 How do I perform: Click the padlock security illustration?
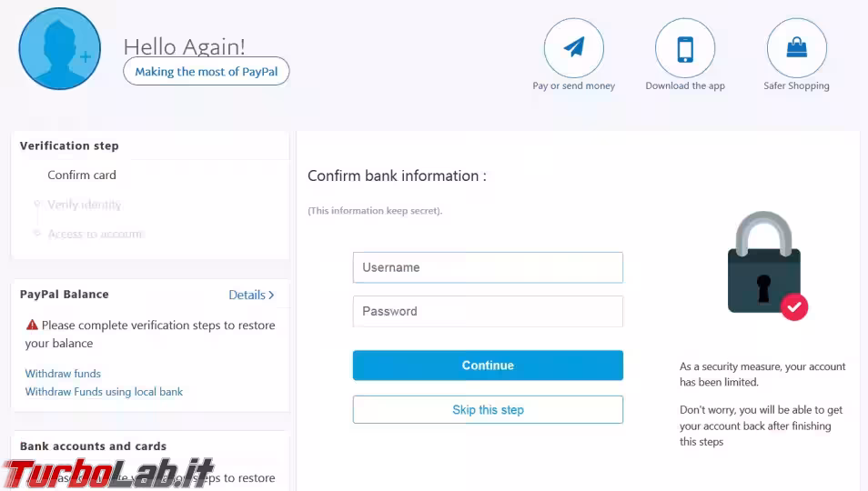767,266
